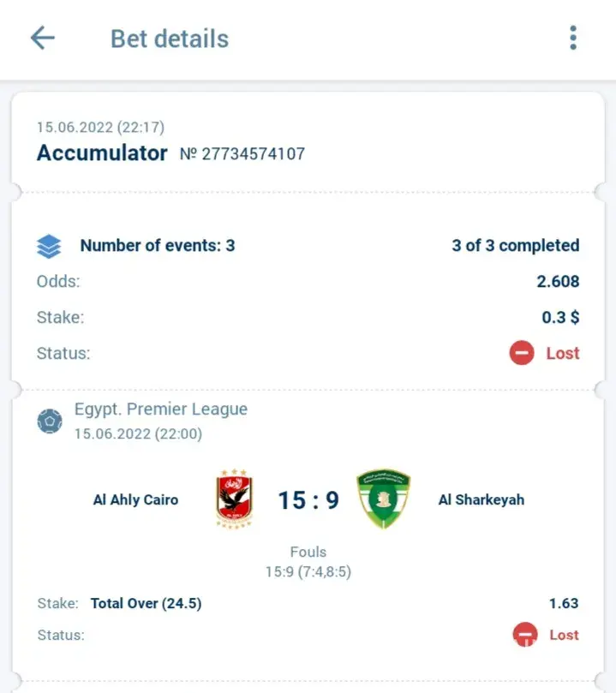Click the stacked layers events icon
This screenshot has height=693, width=616.
pos(50,246)
